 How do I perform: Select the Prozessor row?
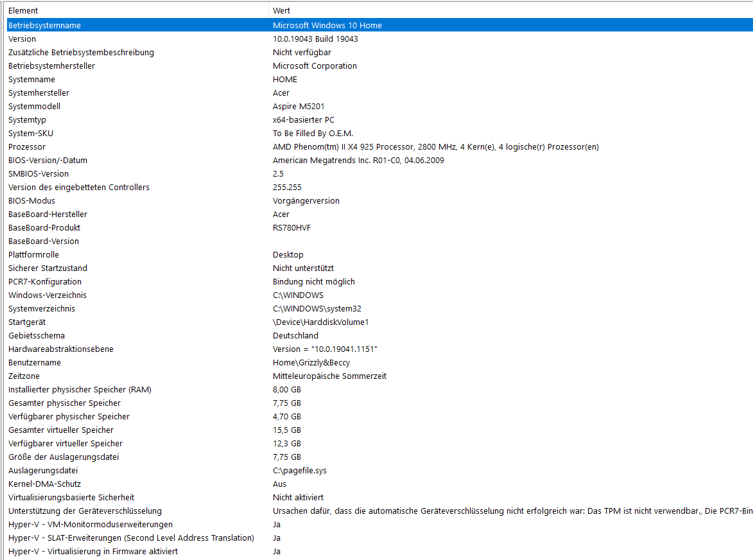point(380,146)
